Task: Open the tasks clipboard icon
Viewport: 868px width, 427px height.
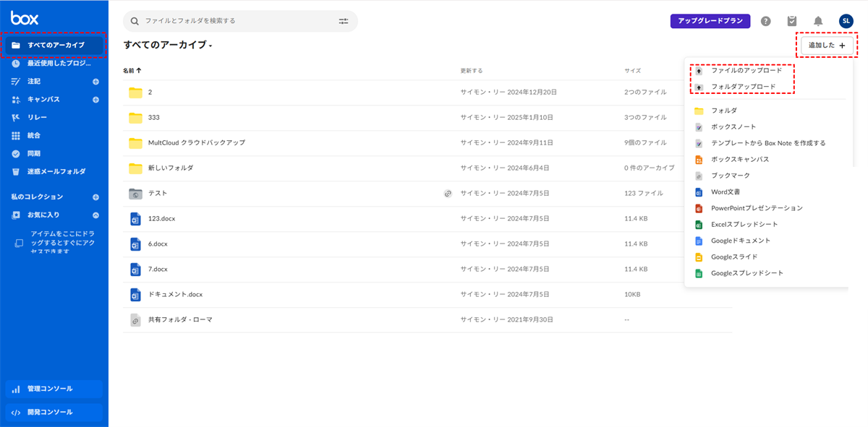Action: 792,21
